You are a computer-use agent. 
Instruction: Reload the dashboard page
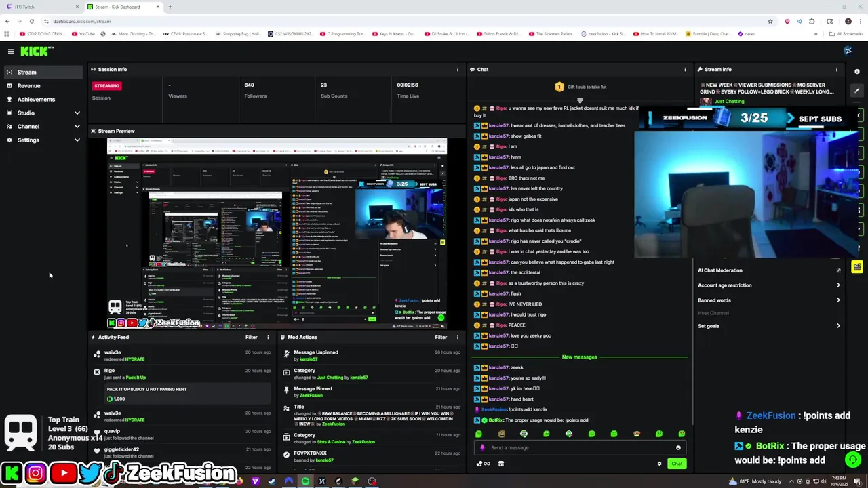31,21
